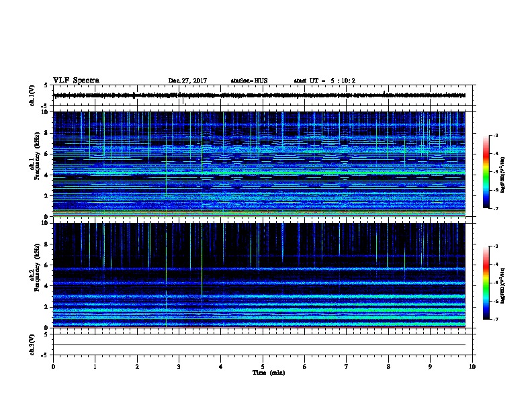Click the flat ch.3 voltage trace line
This screenshot has width=532, height=411.
259,345
